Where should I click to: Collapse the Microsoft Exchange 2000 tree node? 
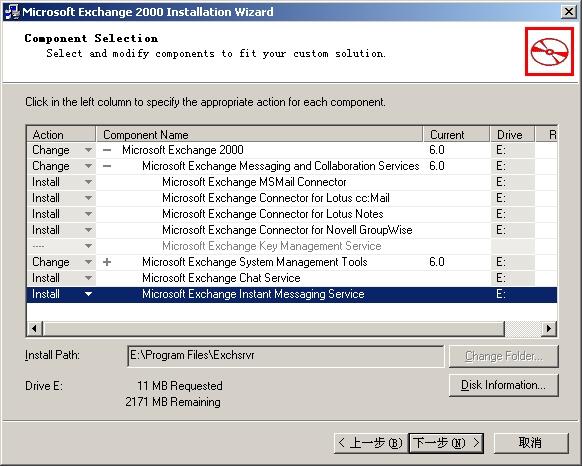[x=107, y=150]
